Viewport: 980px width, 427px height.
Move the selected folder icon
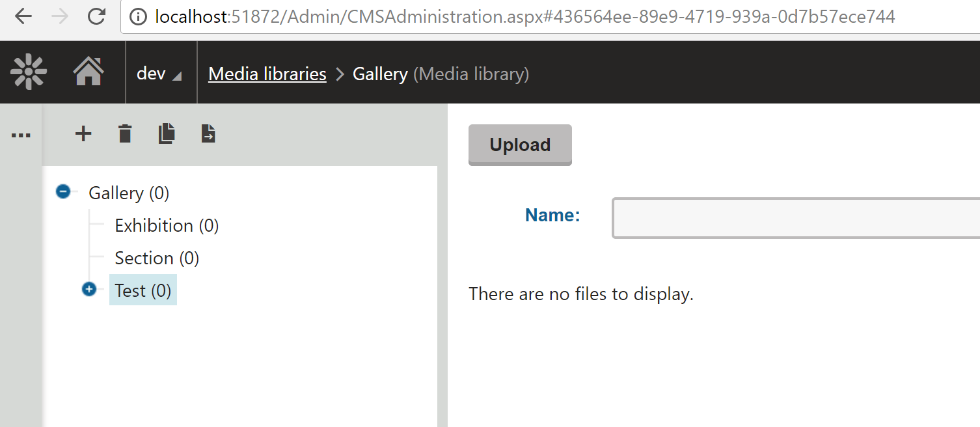(208, 134)
